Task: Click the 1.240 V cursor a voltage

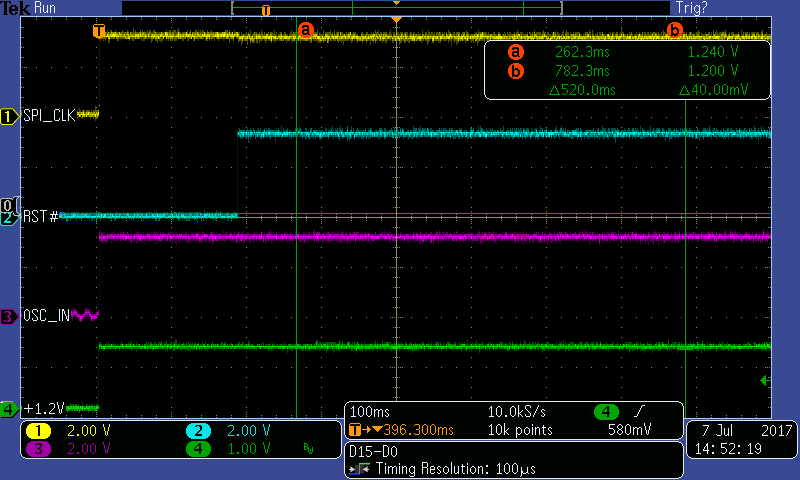Action: click(713, 52)
